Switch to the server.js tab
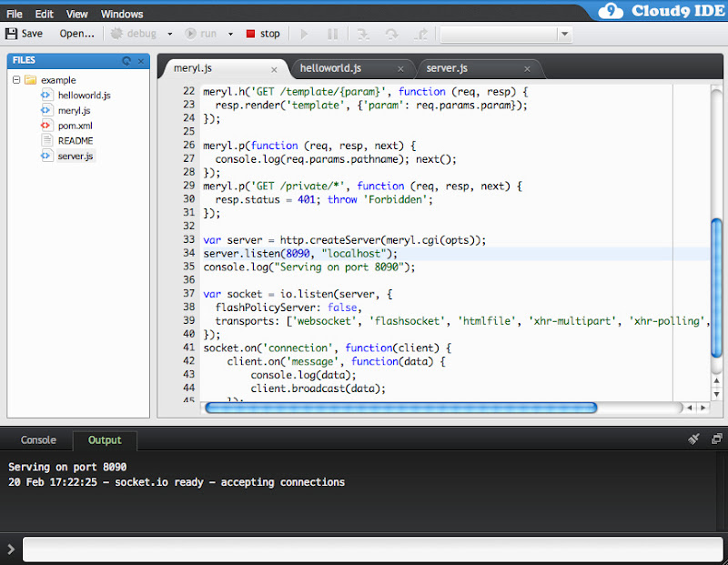This screenshot has width=728, height=565. coord(446,68)
